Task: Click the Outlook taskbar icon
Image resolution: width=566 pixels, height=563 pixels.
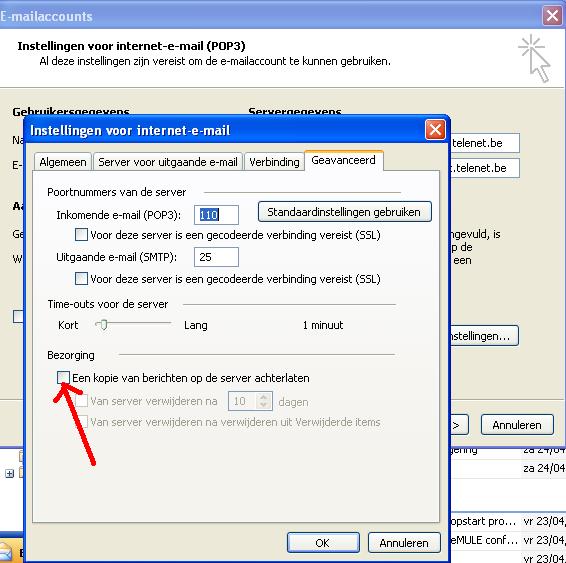Action: [x=6, y=553]
